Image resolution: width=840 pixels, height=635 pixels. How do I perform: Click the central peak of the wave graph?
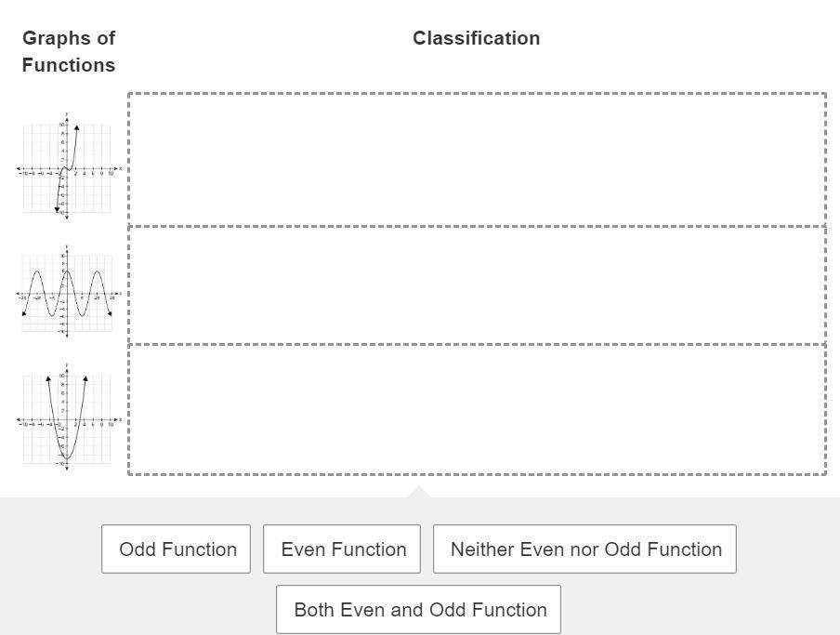point(67,271)
